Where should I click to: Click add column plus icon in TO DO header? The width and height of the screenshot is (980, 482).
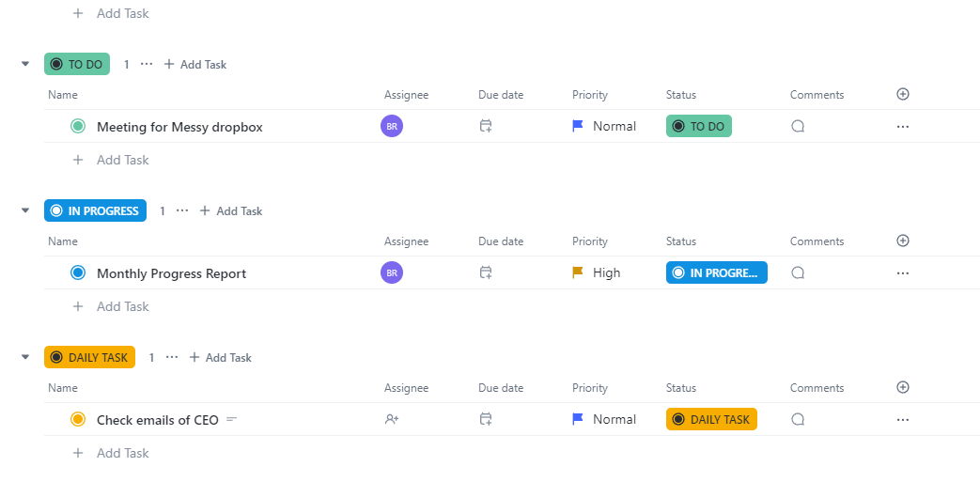tap(903, 94)
